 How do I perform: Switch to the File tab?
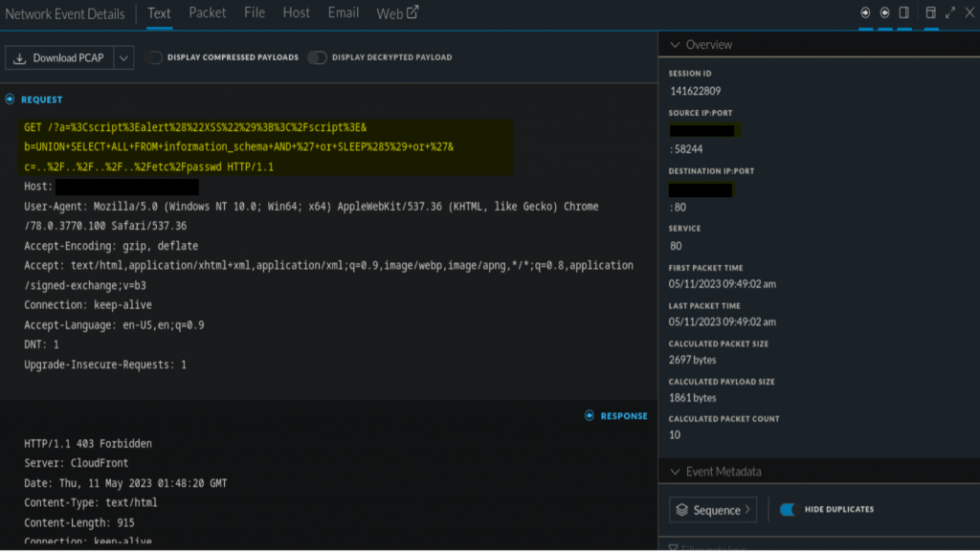click(x=255, y=12)
